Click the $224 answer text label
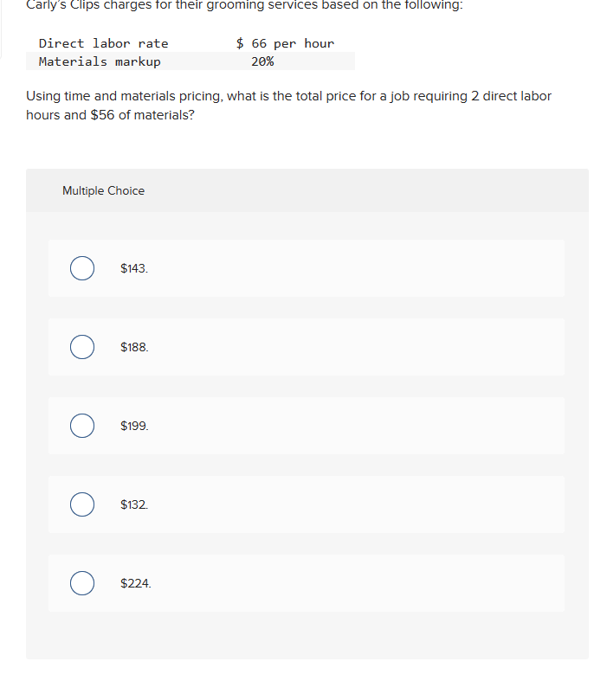 click(134, 583)
